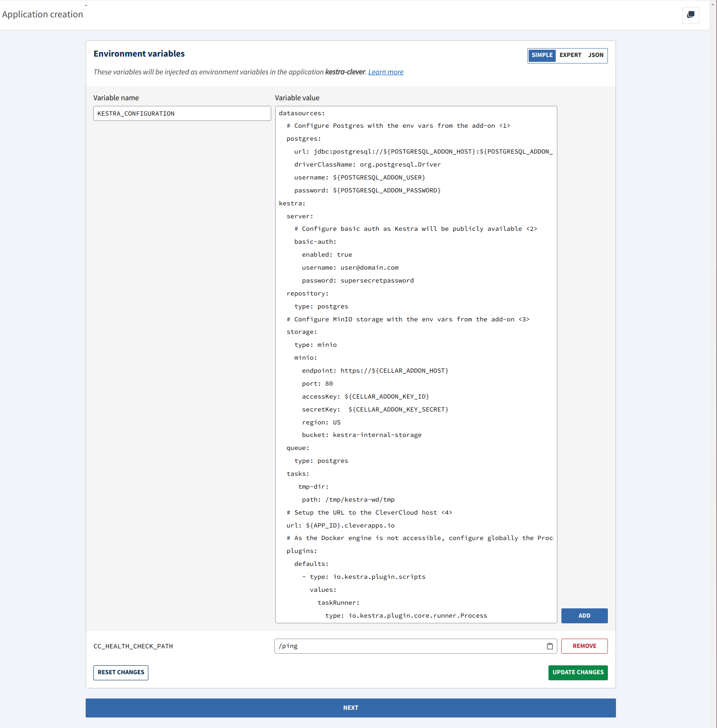Image resolution: width=717 pixels, height=728 pixels.
Task: Click the page scrollbar track
Action: click(713, 364)
